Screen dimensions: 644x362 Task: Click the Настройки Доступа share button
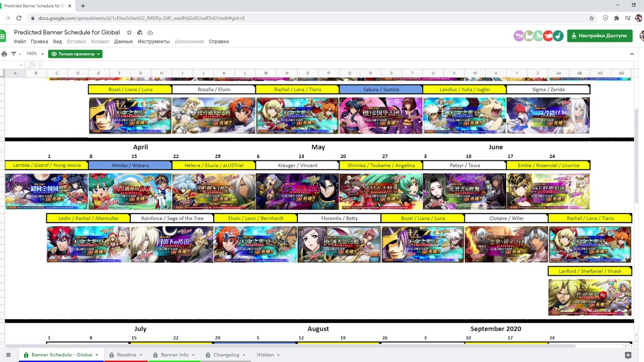(600, 36)
